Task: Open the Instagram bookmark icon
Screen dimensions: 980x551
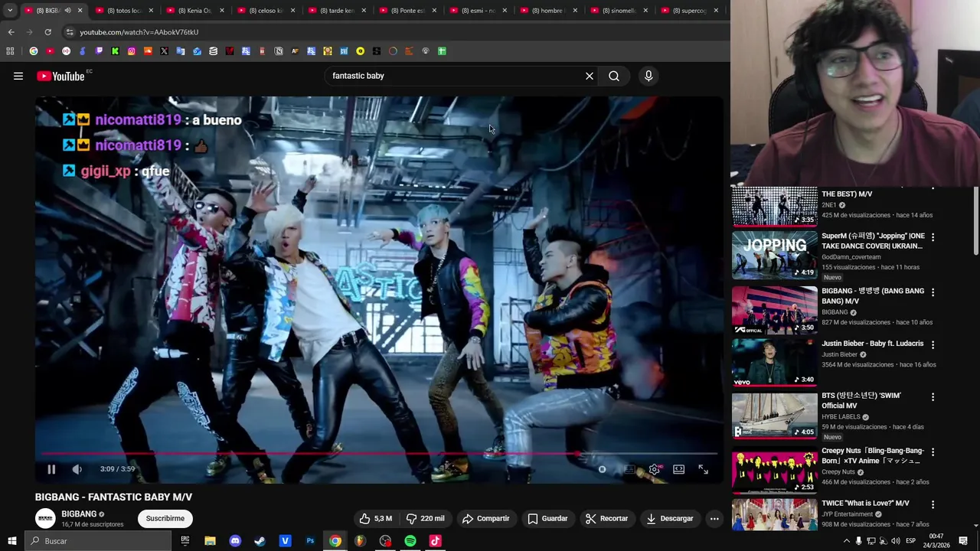Action: 132,51
